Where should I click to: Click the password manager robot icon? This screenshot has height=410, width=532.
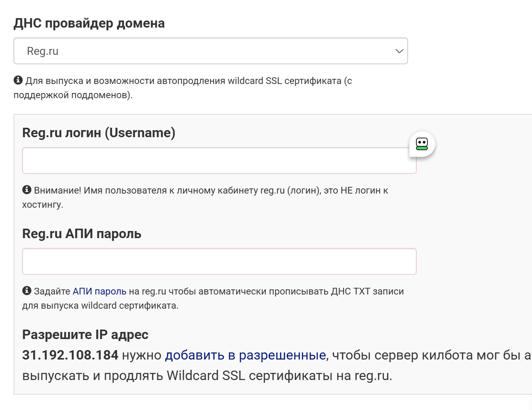pos(422,144)
